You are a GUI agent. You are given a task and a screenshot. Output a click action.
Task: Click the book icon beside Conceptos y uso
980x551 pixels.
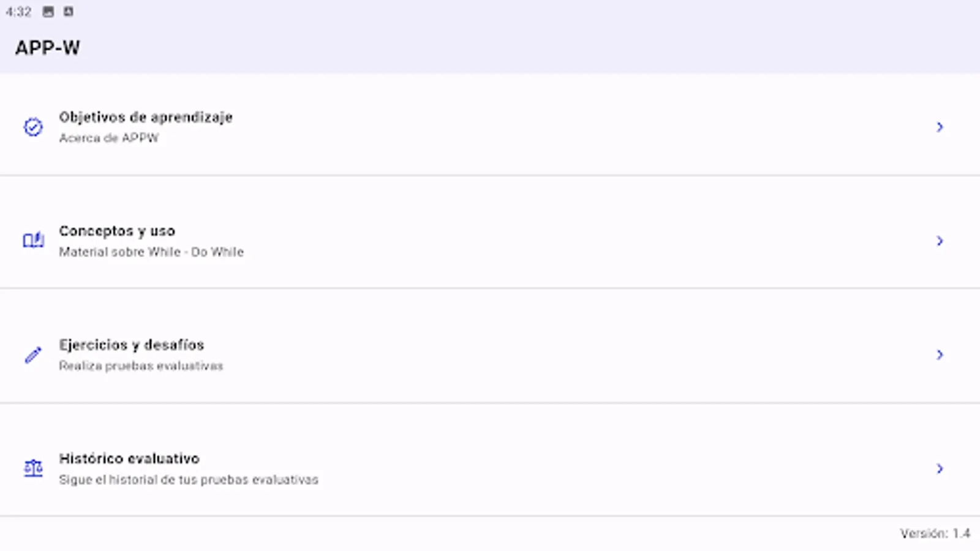(x=33, y=240)
